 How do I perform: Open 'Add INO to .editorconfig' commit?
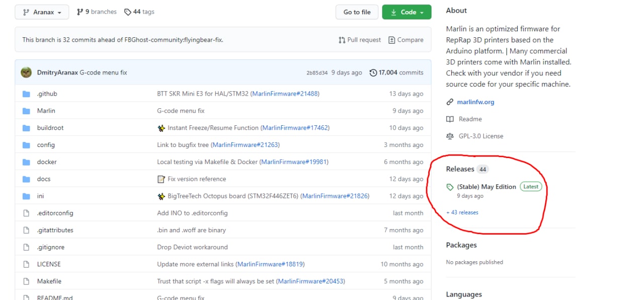coord(192,213)
